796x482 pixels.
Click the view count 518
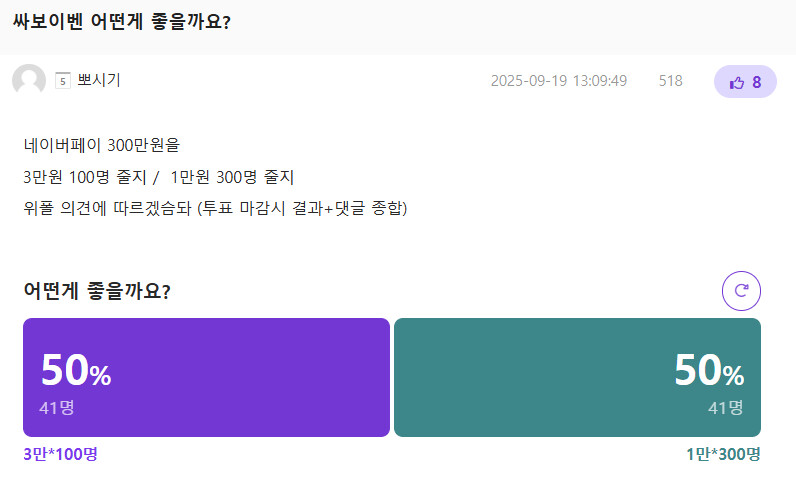670,81
